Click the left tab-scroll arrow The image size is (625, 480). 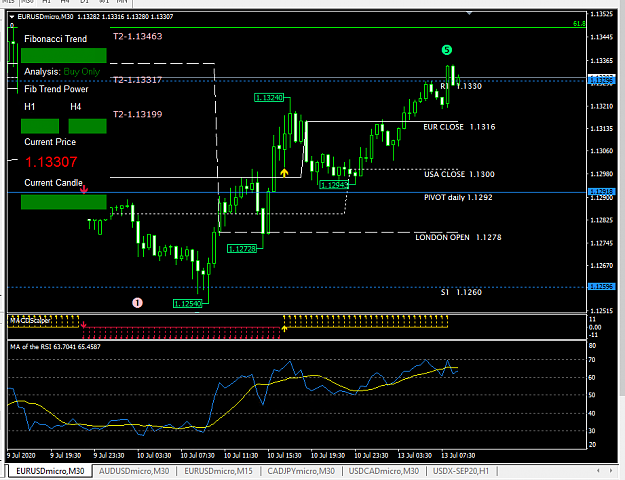coord(598,471)
